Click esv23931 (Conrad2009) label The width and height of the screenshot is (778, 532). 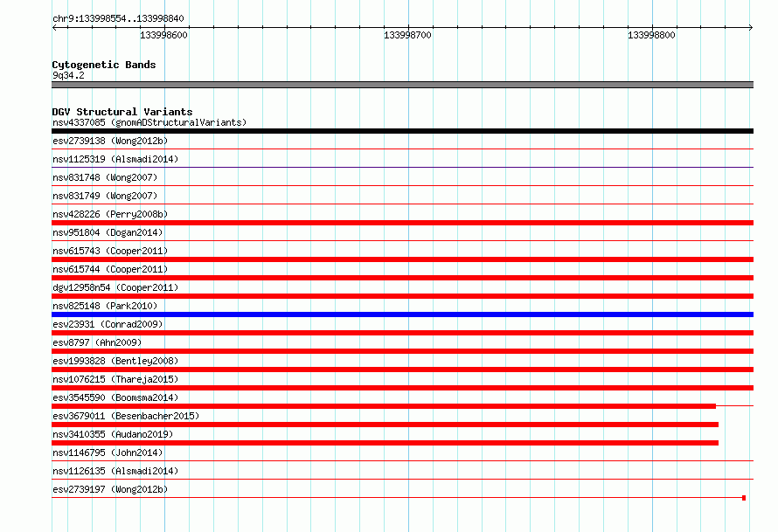click(x=108, y=324)
